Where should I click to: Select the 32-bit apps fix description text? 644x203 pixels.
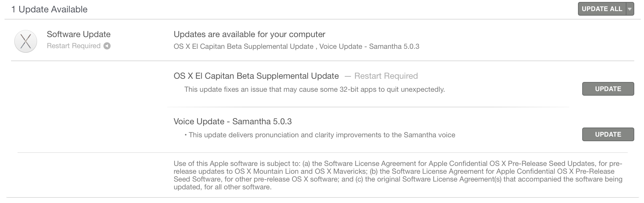315,89
